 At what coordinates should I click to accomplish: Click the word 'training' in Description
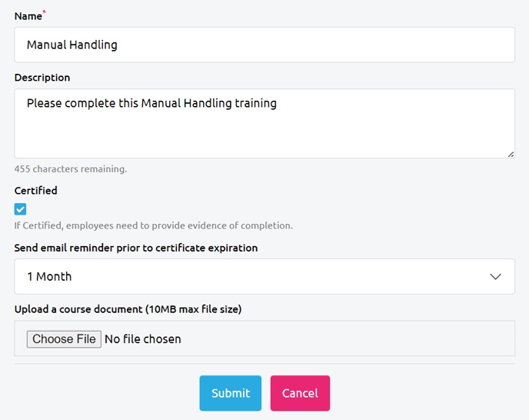point(255,103)
